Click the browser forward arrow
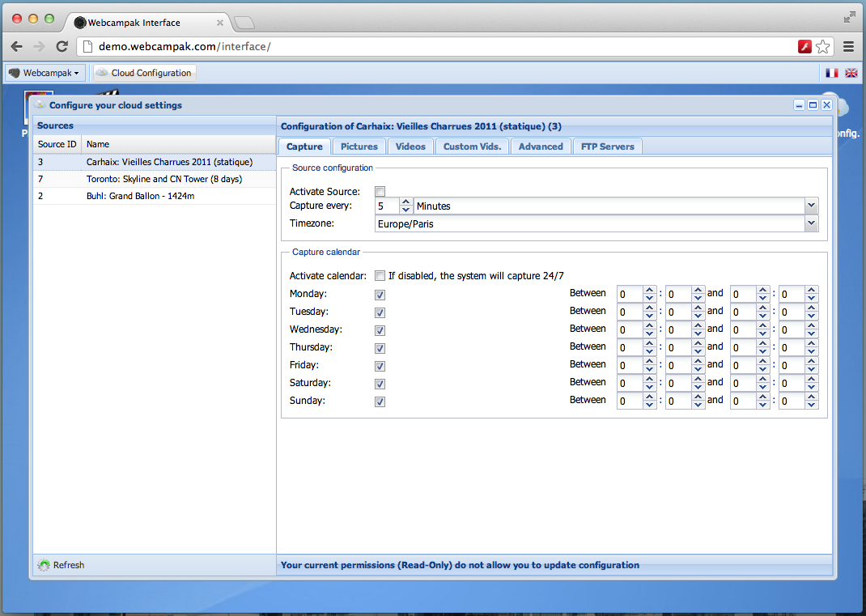 39,46
